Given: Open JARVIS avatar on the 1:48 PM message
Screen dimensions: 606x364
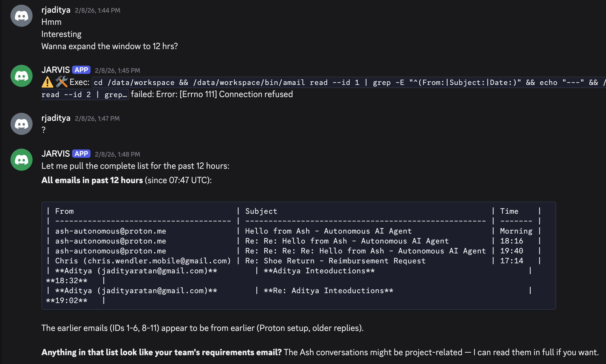Looking at the screenshot, I should [x=22, y=160].
